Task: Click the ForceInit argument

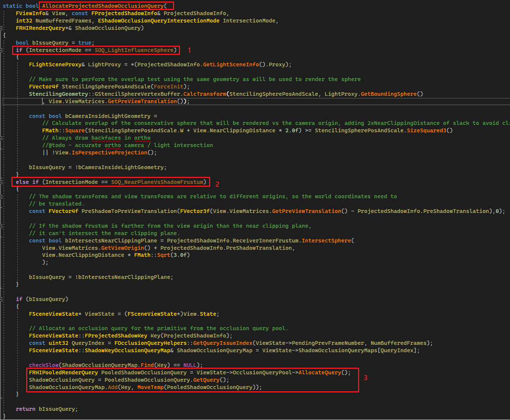Action: click(x=169, y=87)
